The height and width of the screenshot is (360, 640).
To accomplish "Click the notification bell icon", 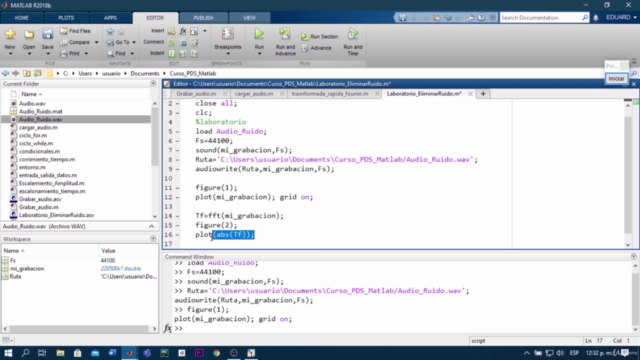I will [596, 18].
